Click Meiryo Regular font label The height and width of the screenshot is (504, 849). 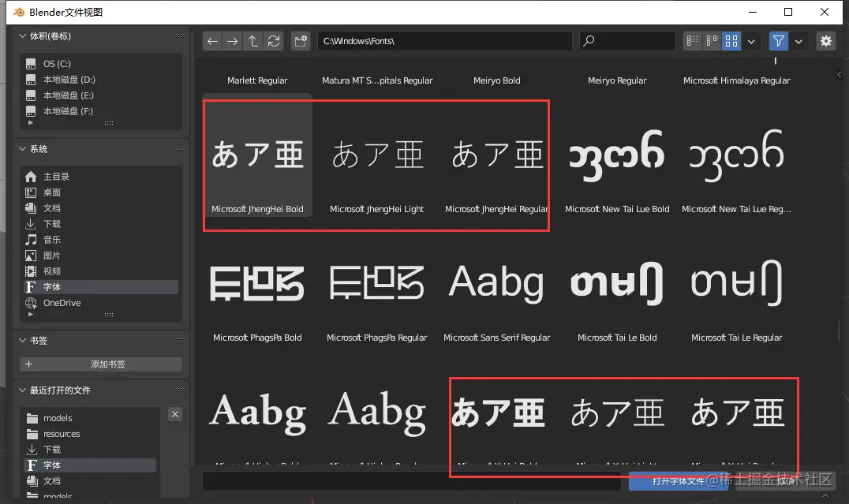(617, 80)
